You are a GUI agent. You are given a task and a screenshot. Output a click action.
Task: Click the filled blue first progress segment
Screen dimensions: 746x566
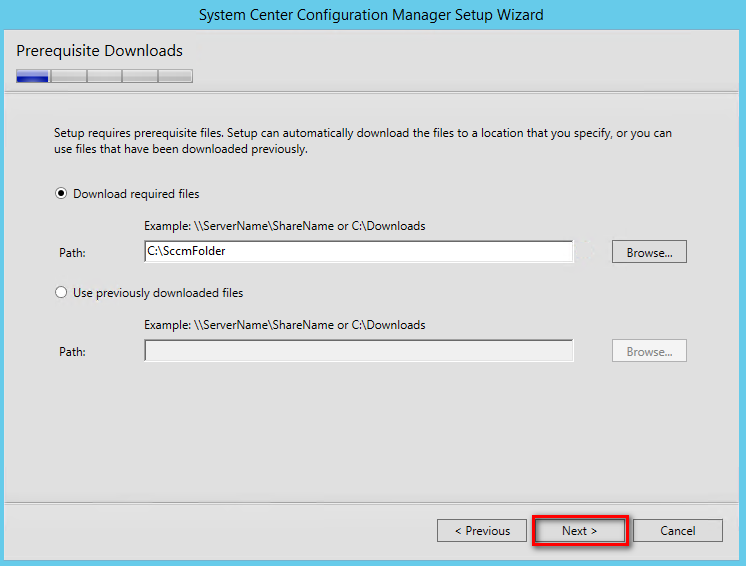[x=33, y=76]
